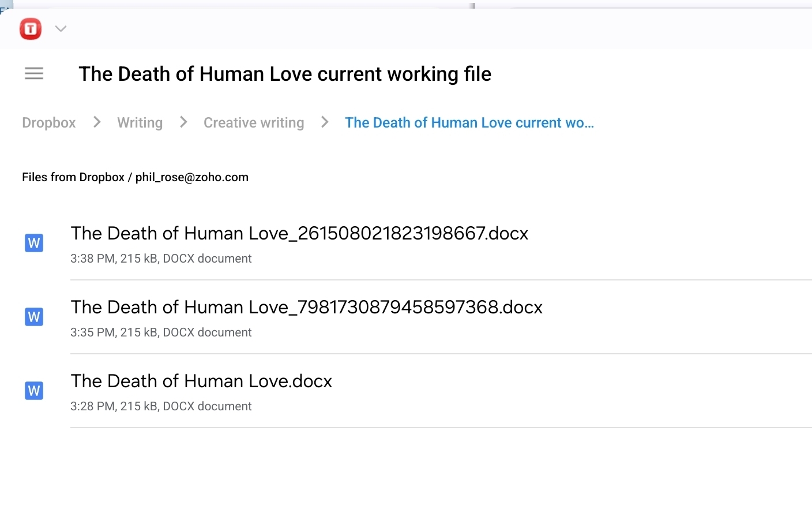Image resolution: width=812 pixels, height=509 pixels.
Task: Click the Word icon beside The Death of Human Love.docx
Action: [34, 391]
